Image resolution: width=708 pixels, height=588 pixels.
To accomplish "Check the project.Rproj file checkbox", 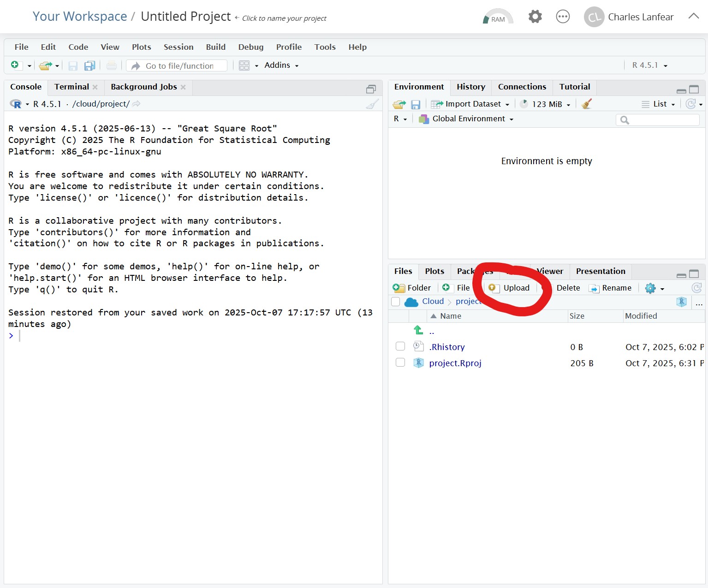I will click(400, 362).
